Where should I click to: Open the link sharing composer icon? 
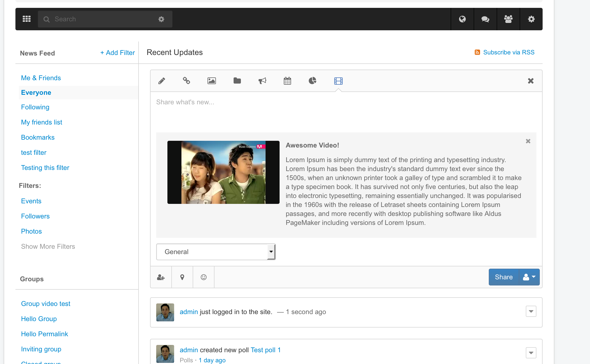coord(186,81)
